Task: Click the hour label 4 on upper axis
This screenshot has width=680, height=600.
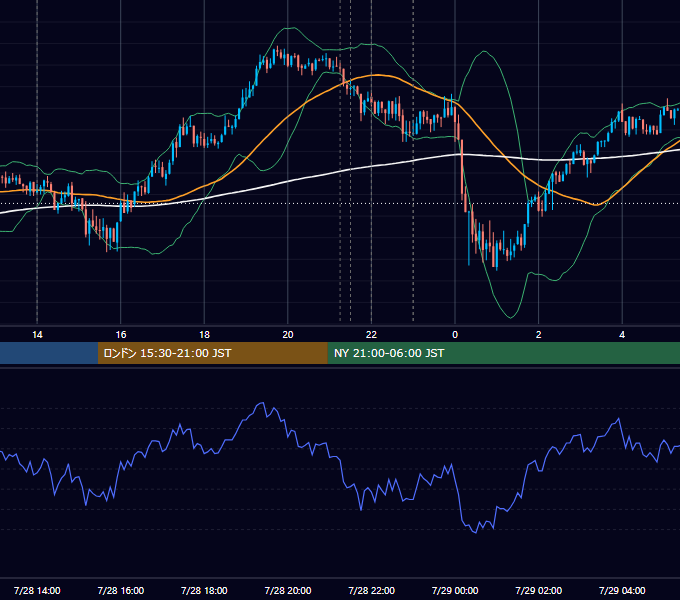Action: tap(622, 335)
